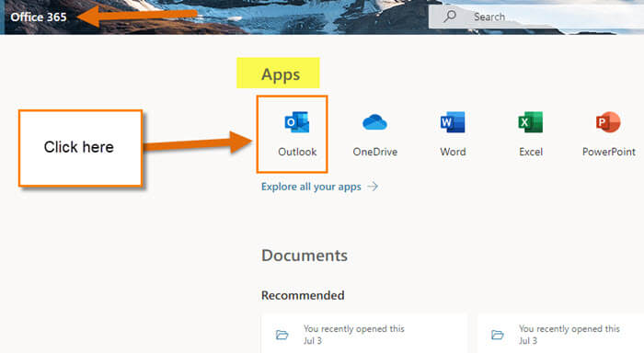This screenshot has width=644, height=353.
Task: Open the second recently opened document card
Action: coord(560,334)
